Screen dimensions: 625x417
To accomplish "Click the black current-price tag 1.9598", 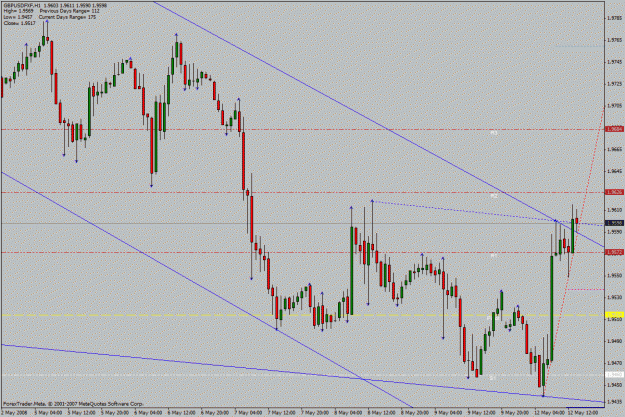I will [614, 223].
